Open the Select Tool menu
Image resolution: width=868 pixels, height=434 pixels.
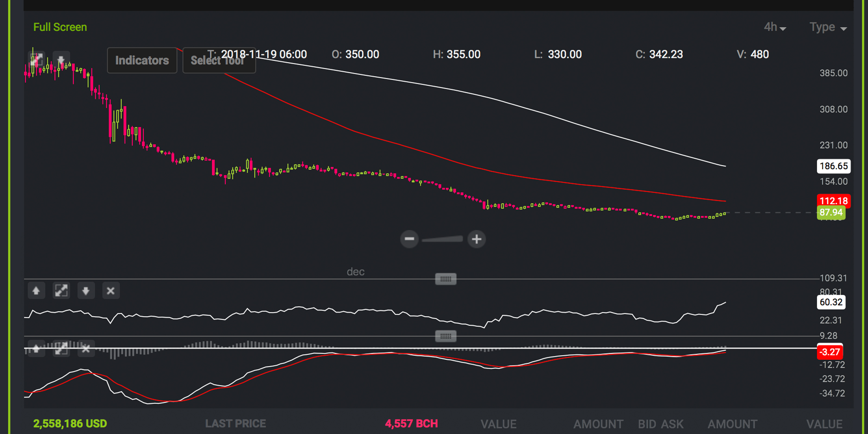pyautogui.click(x=219, y=60)
